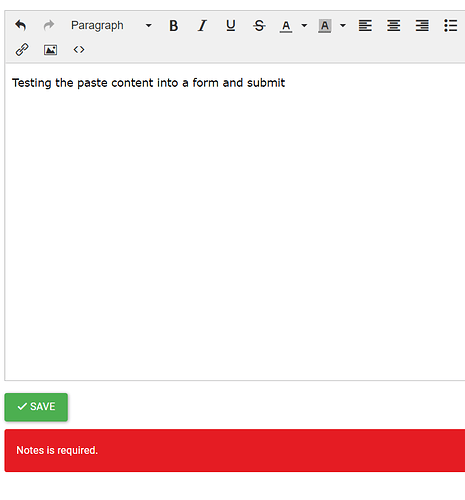465x500 pixels.
Task: Click the green SAVE button
Action: (36, 407)
